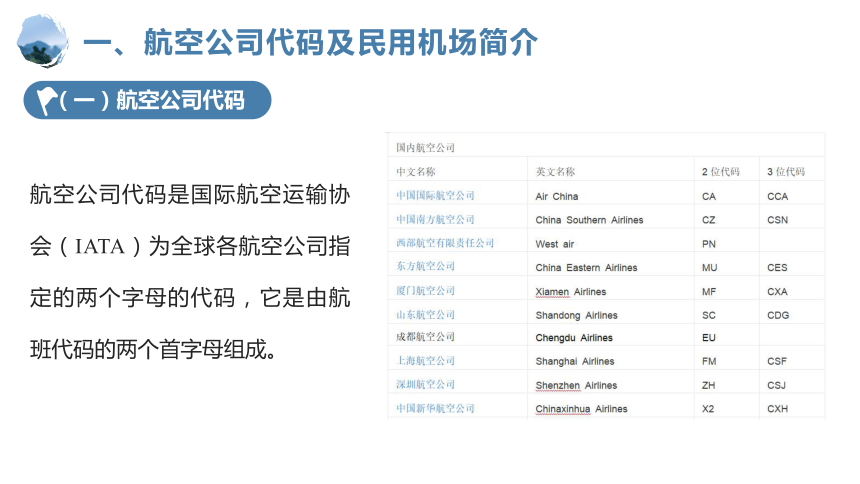This screenshot has height=484, width=860.
Task: Click the 'CSJ' three-letter code
Action: click(x=776, y=386)
